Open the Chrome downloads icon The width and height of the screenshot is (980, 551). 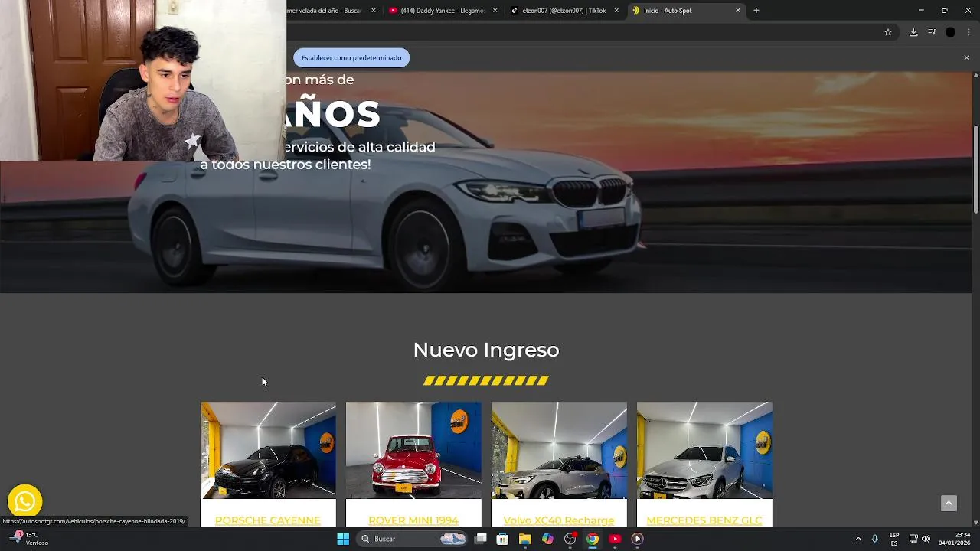(x=913, y=32)
